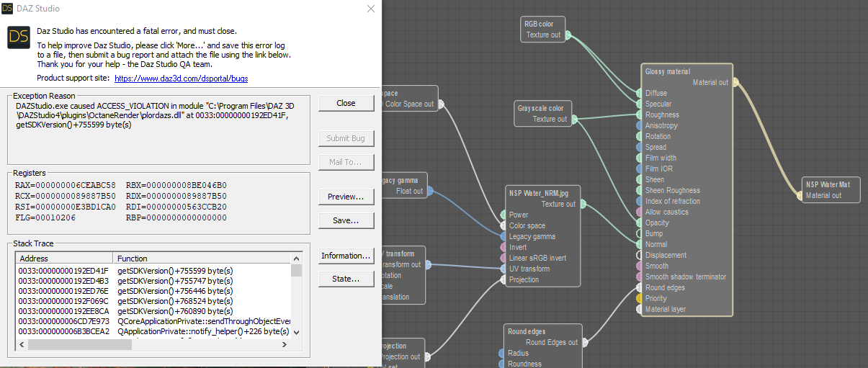Click the Round Edges out pin
Image resolution: width=868 pixels, height=368 pixels.
(584, 342)
